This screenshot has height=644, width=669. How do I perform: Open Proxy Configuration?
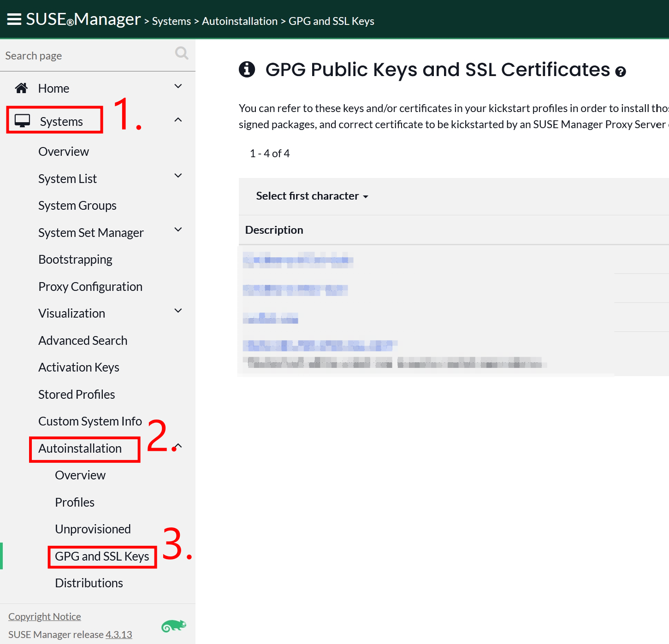pos(90,287)
